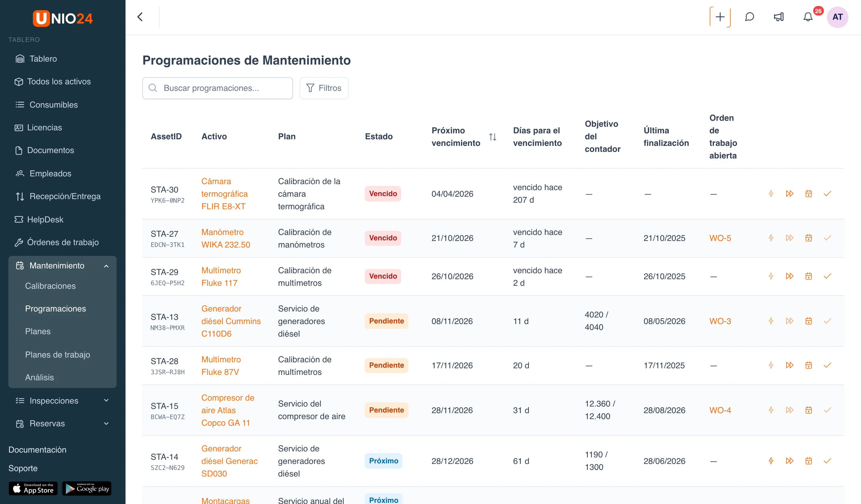Select Calibraciones submenu item
This screenshot has height=504, width=861.
point(50,286)
